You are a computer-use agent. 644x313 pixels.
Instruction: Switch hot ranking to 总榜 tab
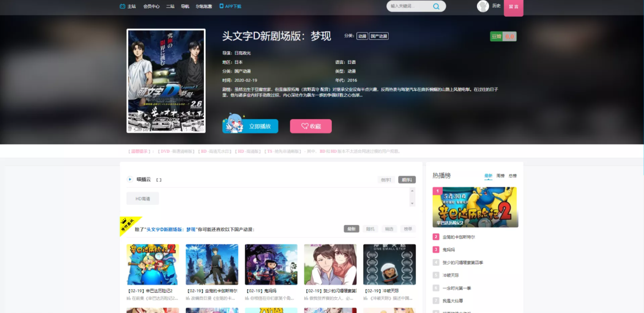coord(512,176)
